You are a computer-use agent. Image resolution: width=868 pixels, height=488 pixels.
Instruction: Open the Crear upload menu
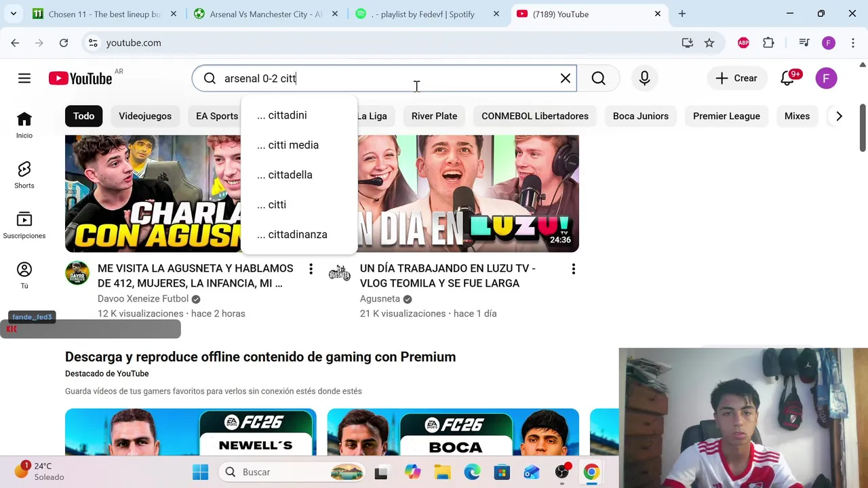(736, 78)
